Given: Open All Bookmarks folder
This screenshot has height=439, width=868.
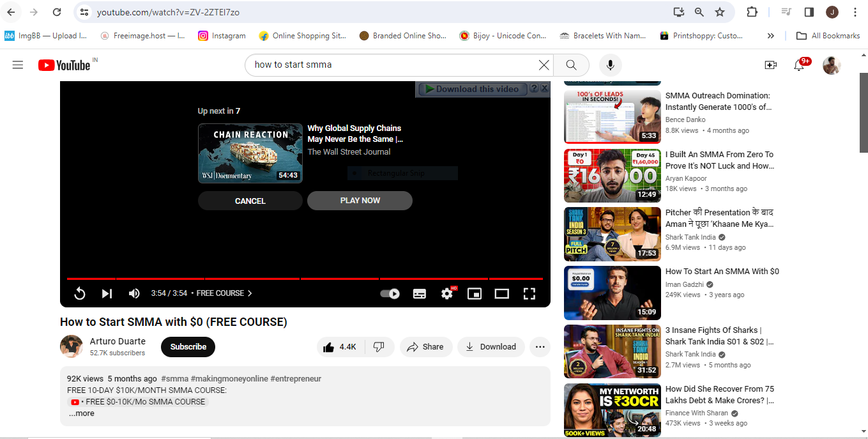Looking at the screenshot, I should 828,36.
